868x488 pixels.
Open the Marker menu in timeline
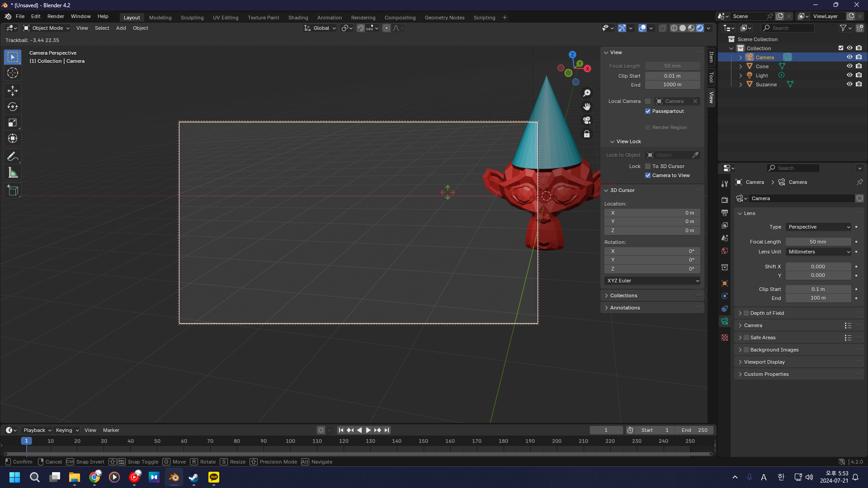(x=111, y=430)
